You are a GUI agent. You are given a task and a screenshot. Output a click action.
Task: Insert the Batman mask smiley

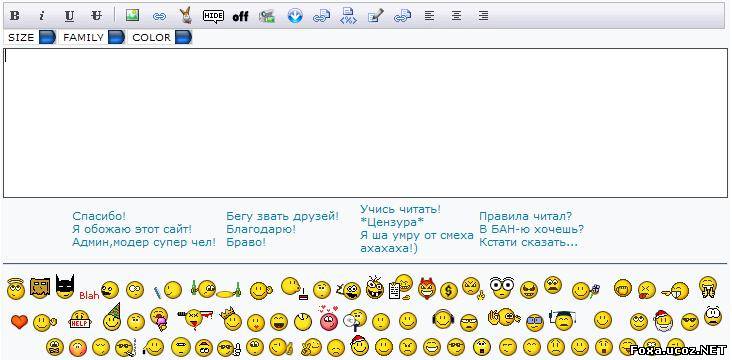65,287
